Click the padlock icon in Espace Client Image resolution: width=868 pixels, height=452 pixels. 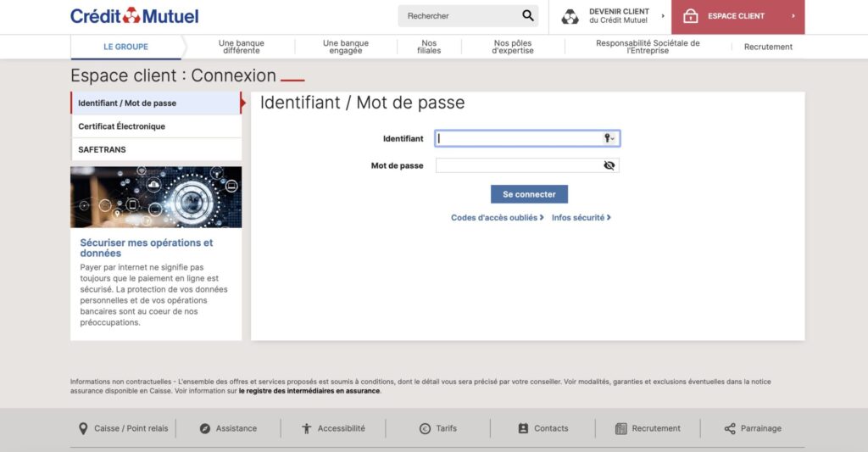(x=690, y=16)
